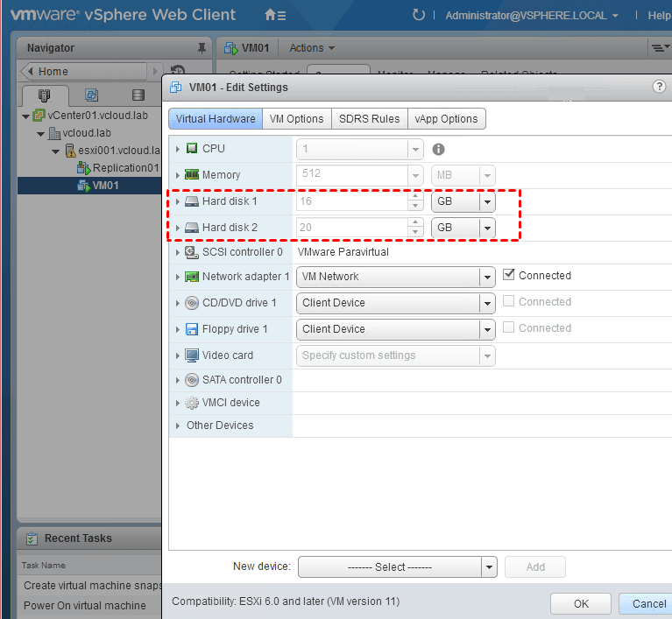Switch to the SDRS Rules tab
Image resolution: width=672 pixels, height=619 pixels.
coord(369,119)
